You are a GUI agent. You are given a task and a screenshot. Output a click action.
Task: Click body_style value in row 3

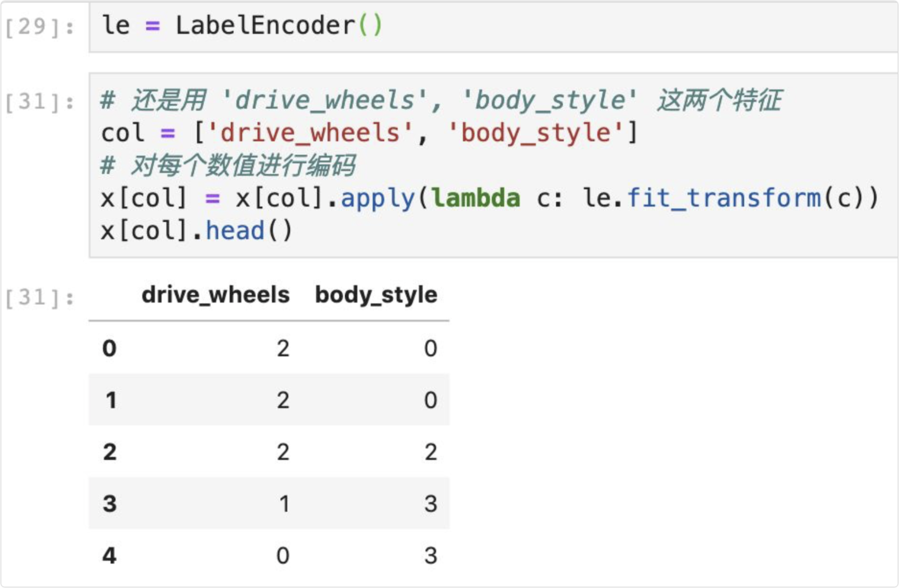431,504
